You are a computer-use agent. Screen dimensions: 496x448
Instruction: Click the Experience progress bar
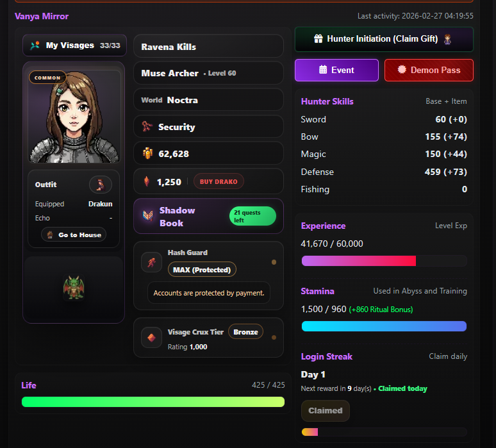(383, 261)
